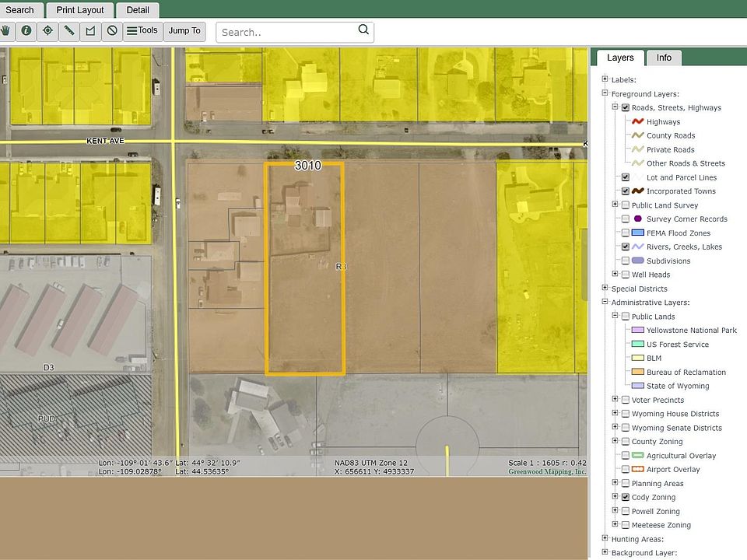
Task: Open the Info panel tab
Action: 664,58
